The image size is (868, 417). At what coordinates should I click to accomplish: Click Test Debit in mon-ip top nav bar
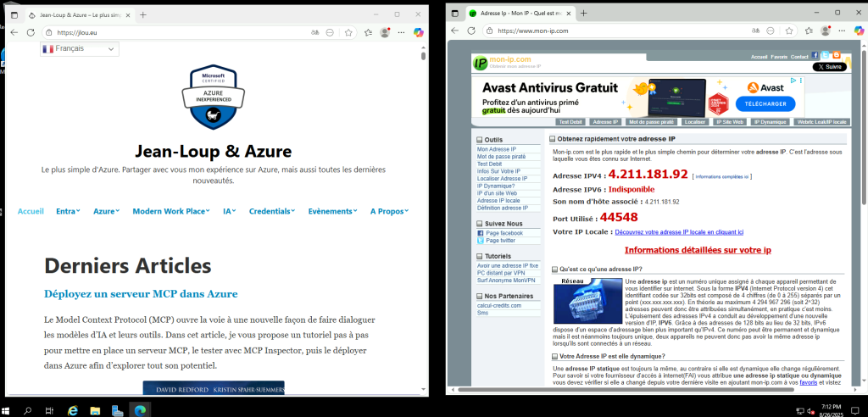pyautogui.click(x=570, y=122)
